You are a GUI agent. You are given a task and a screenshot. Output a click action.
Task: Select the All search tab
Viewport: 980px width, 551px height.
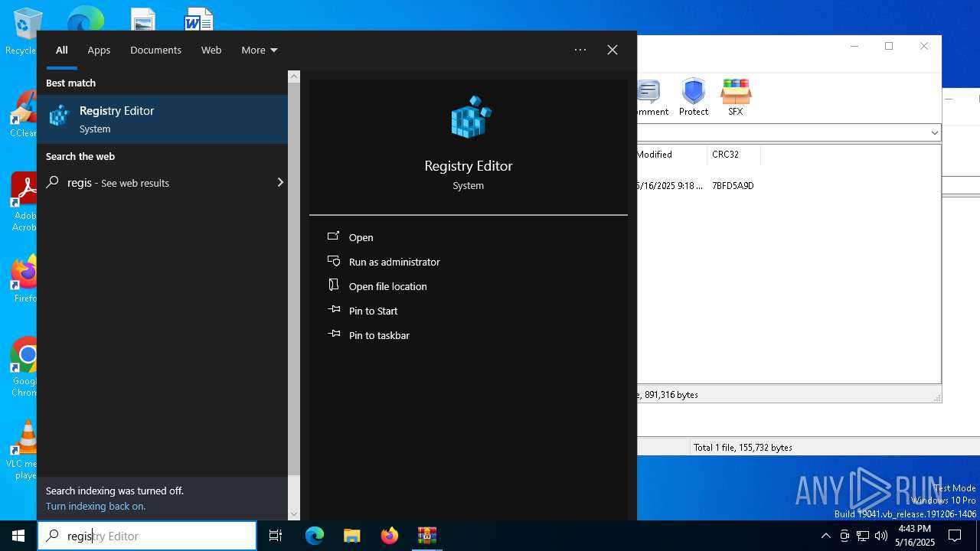click(x=62, y=50)
